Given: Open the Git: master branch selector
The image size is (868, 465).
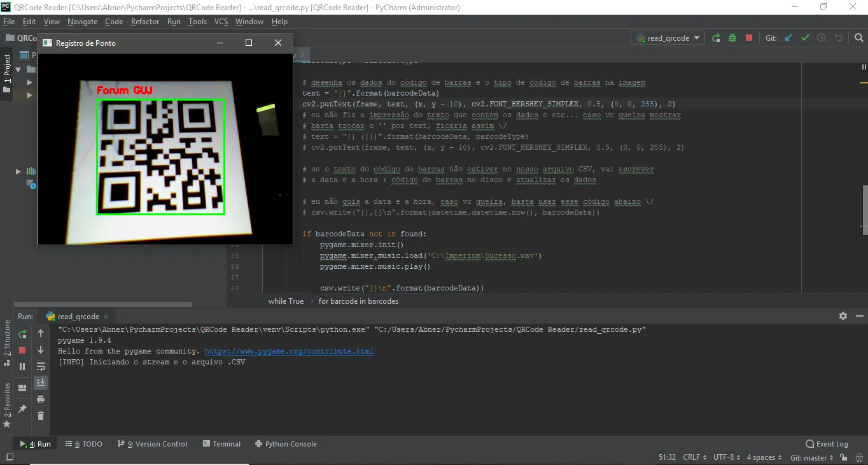Looking at the screenshot, I should pos(811,457).
